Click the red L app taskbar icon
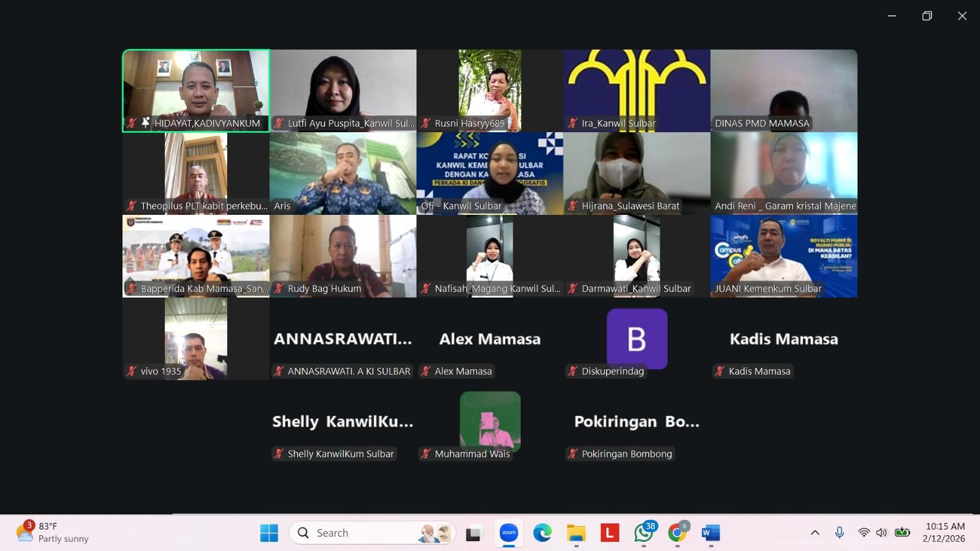This screenshot has height=551, width=980. tap(609, 533)
